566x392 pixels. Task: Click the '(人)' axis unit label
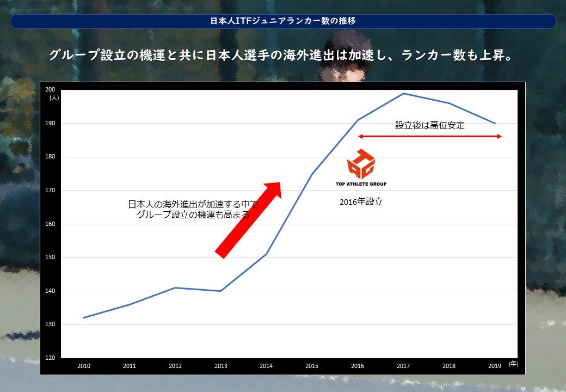point(54,97)
